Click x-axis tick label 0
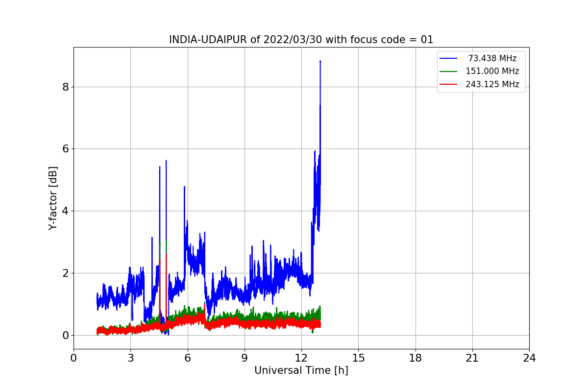The width and height of the screenshot is (588, 392). point(73,358)
